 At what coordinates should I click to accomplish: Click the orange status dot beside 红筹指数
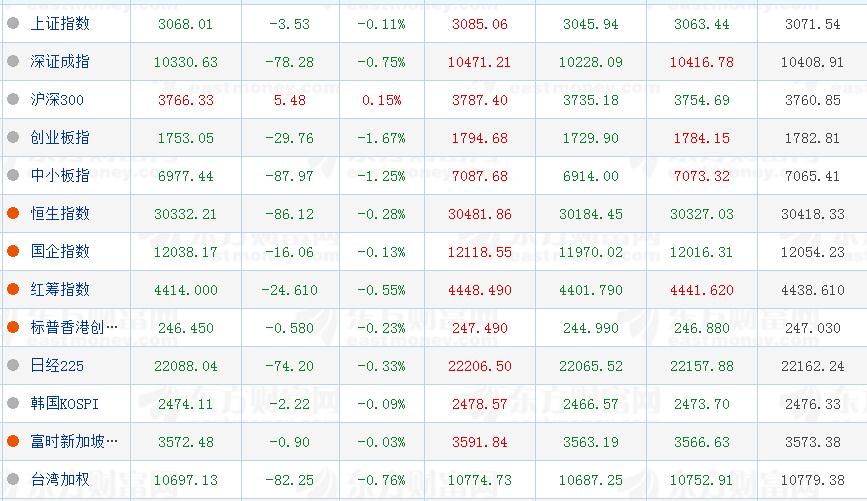(13, 289)
